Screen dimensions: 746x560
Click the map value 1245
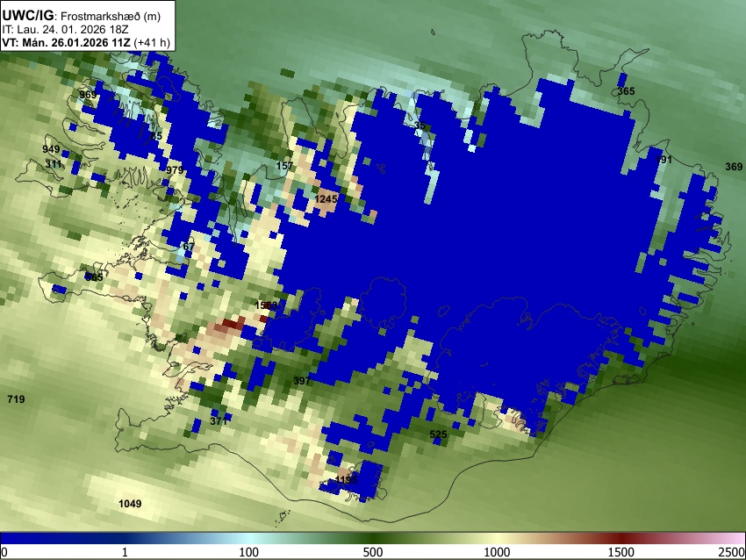tap(326, 199)
